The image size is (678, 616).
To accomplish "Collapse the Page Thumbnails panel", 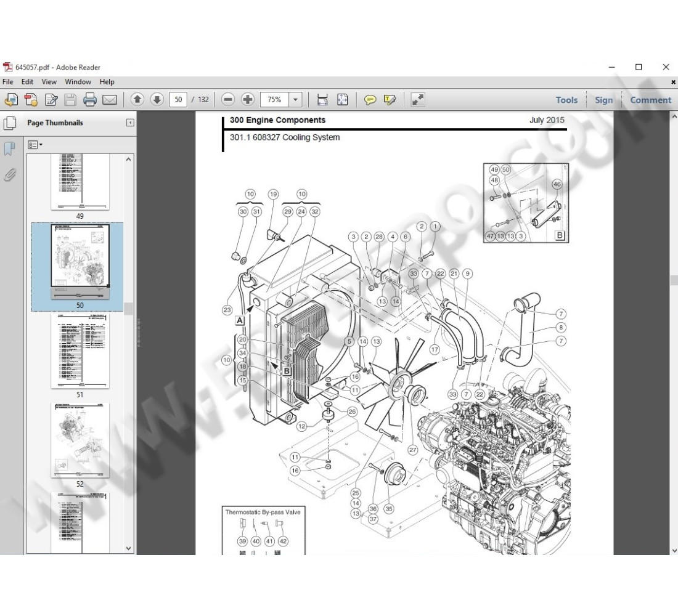I will tap(130, 123).
